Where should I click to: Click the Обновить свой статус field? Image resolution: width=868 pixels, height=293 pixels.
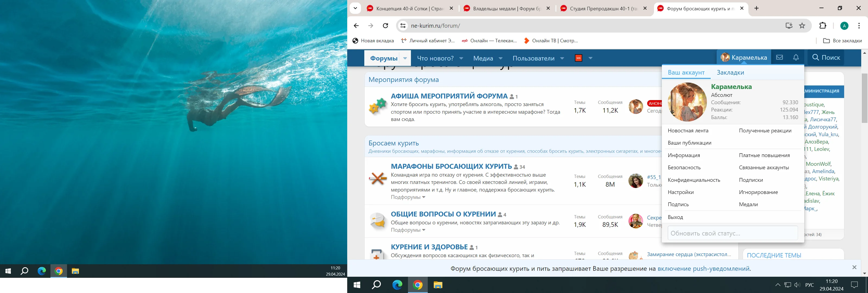coord(733,233)
